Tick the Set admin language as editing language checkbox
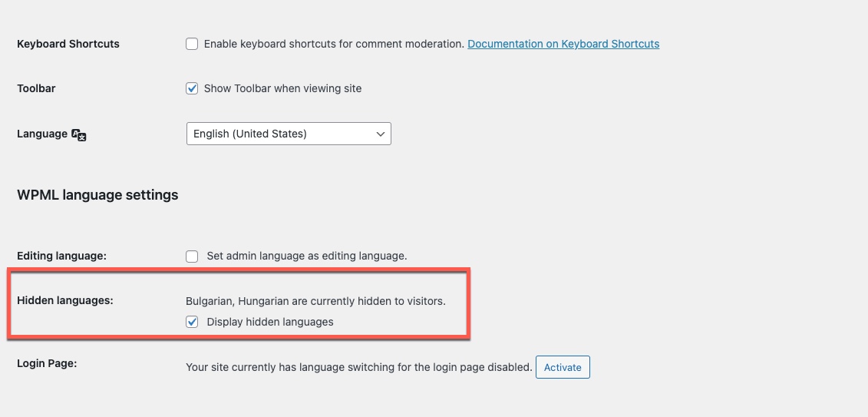Image resolution: width=868 pixels, height=417 pixels. 192,256
